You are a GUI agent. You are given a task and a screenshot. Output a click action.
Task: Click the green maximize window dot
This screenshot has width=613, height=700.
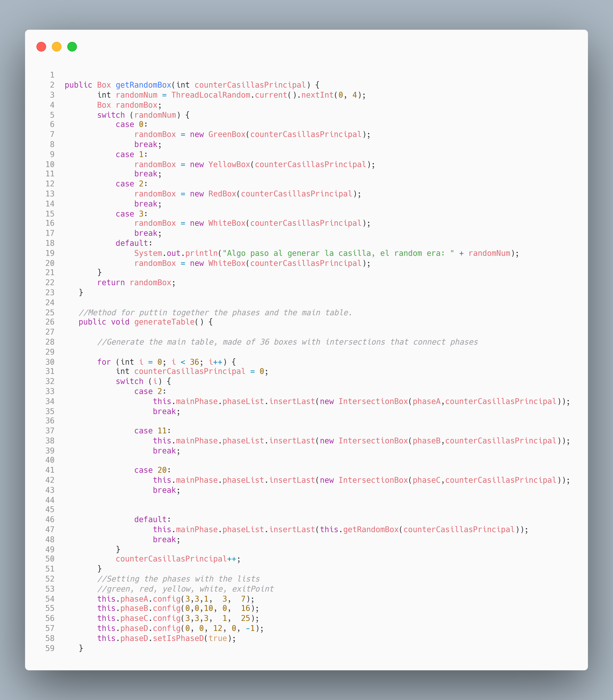tap(72, 46)
